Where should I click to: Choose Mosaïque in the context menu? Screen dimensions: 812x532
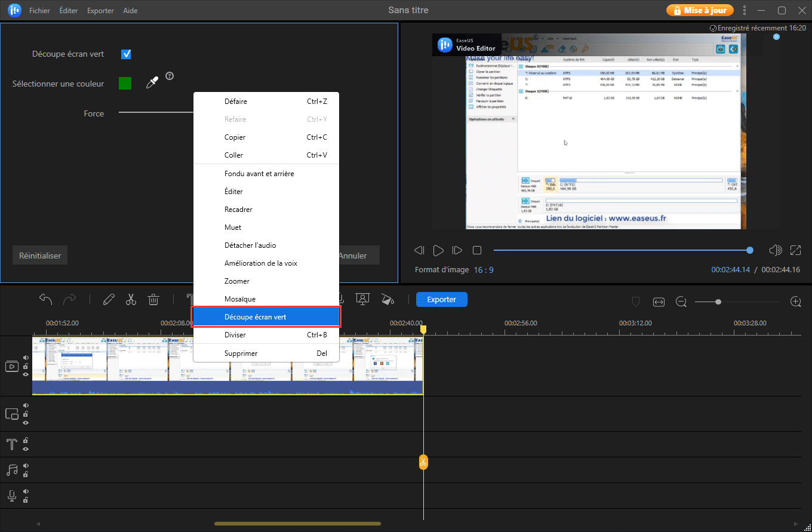pos(240,299)
